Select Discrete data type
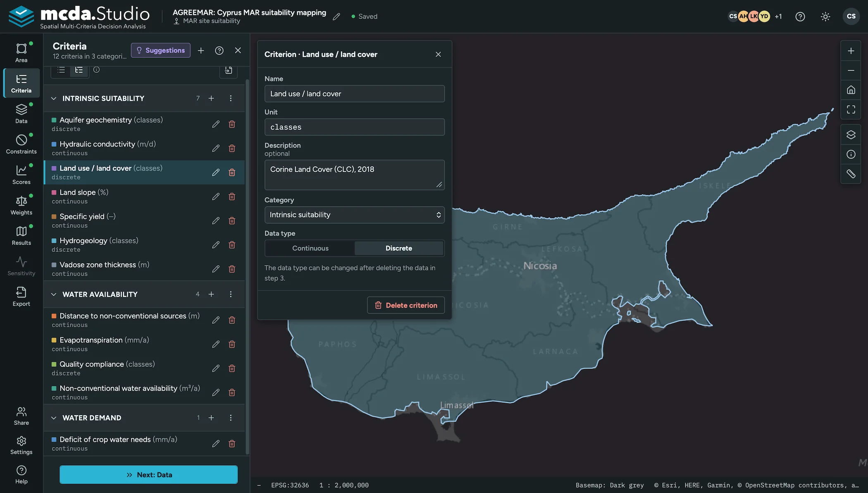Screen dimensions: 868x493 pyautogui.click(x=398, y=248)
